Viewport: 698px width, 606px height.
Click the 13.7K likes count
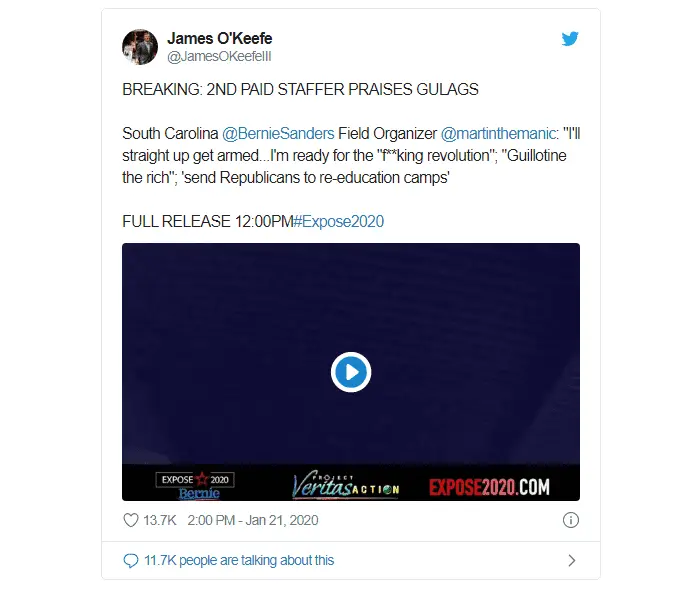coord(160,520)
